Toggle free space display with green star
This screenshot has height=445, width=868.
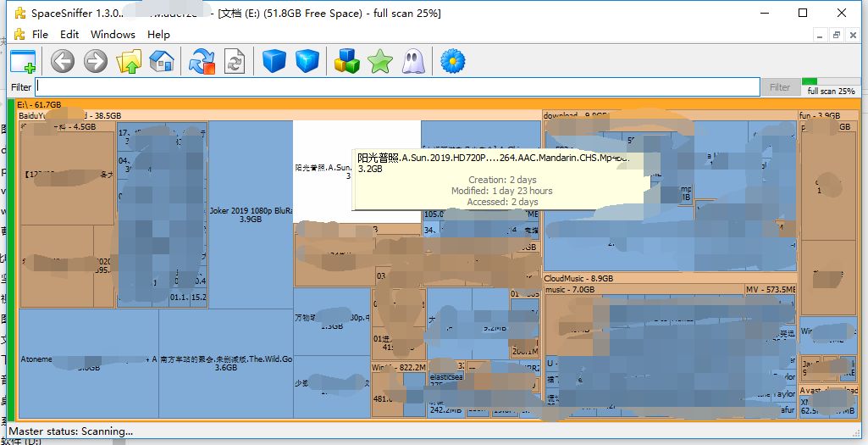pos(380,61)
